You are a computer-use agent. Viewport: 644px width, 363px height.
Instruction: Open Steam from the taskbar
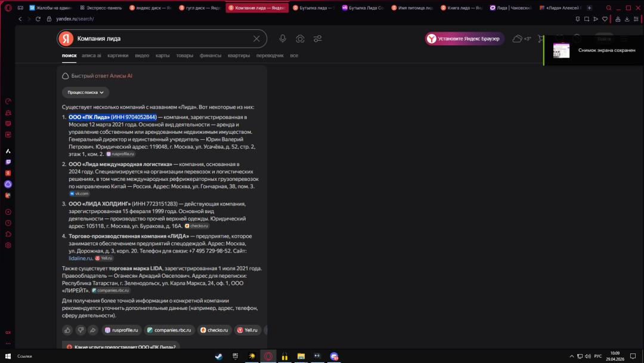(x=219, y=356)
